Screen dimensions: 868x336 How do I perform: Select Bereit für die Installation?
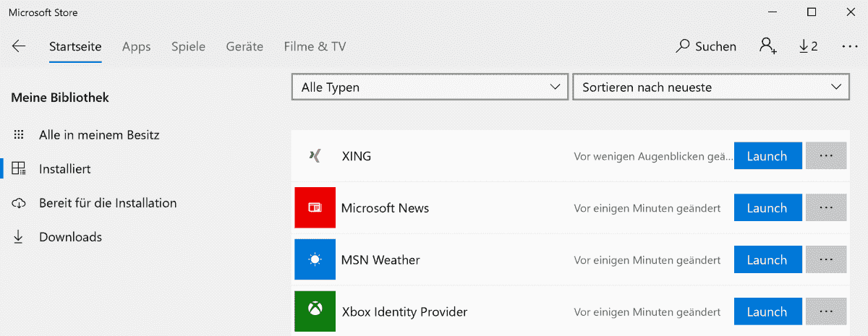click(108, 203)
